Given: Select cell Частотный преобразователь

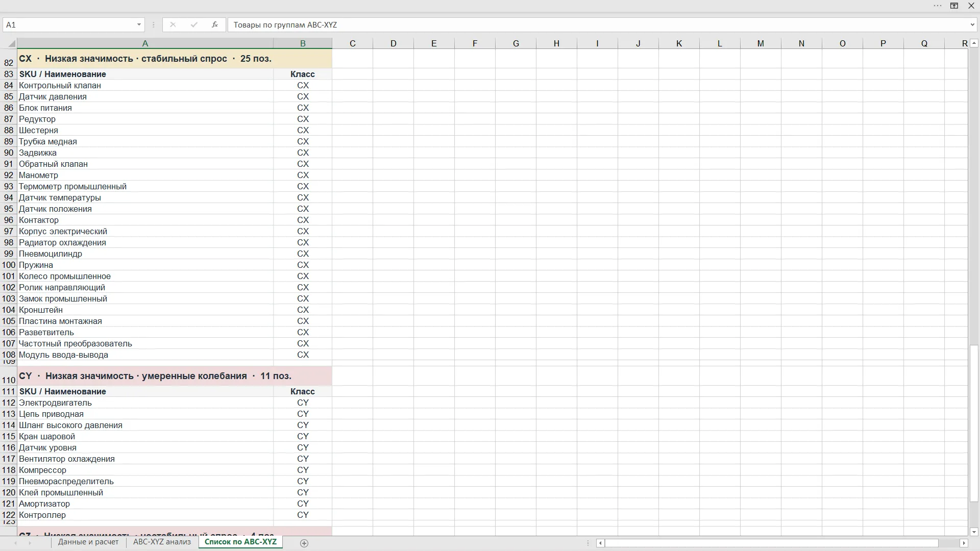Looking at the screenshot, I should tap(145, 343).
